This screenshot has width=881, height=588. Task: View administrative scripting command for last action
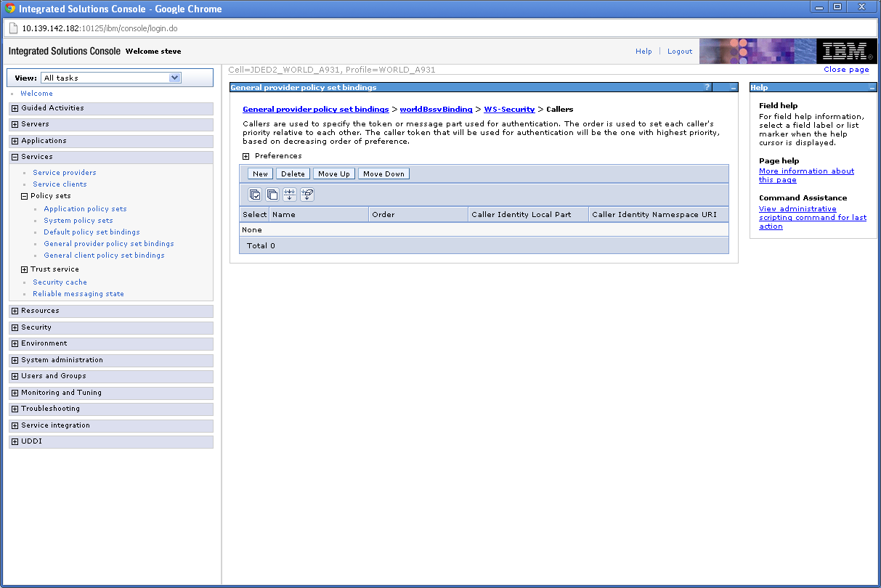click(813, 218)
